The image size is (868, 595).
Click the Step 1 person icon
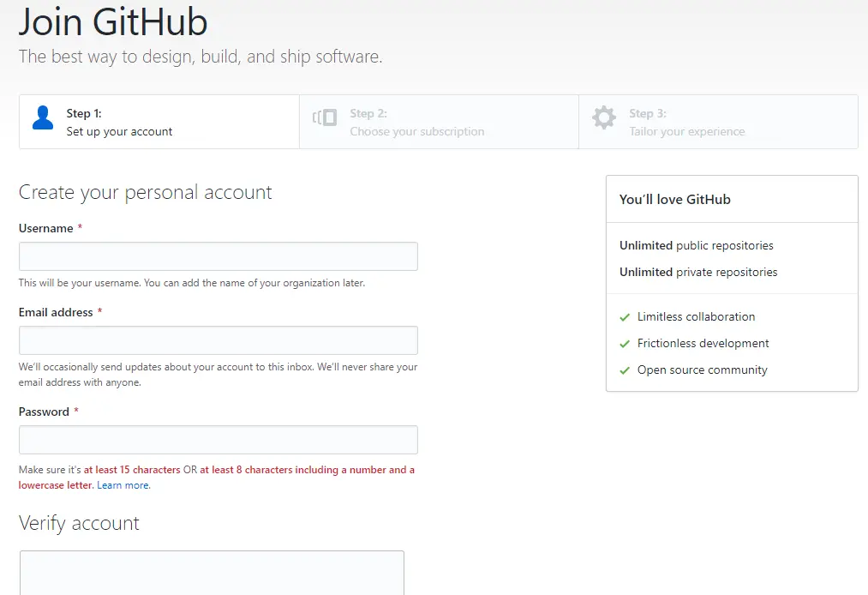point(43,117)
